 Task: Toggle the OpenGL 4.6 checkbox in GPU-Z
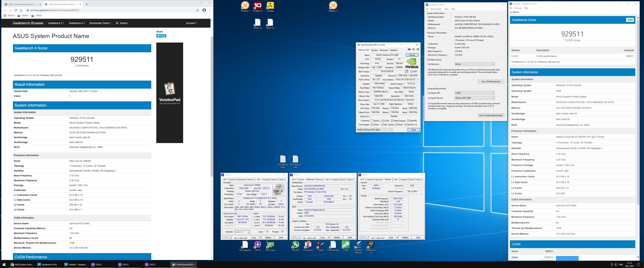(406, 125)
